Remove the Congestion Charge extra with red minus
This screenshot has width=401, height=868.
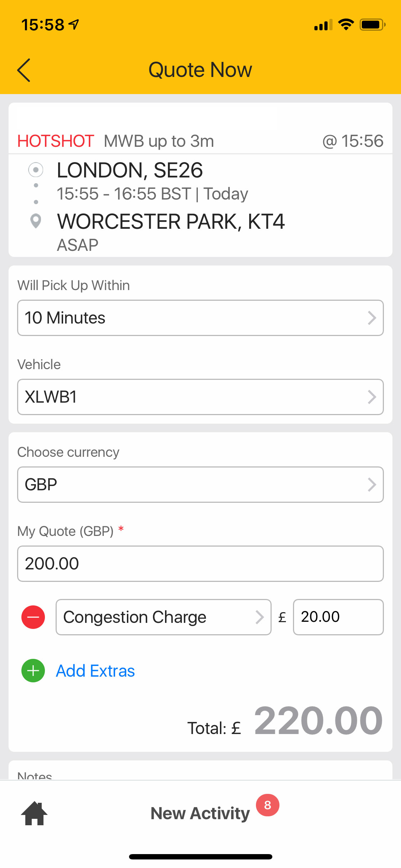tap(33, 617)
